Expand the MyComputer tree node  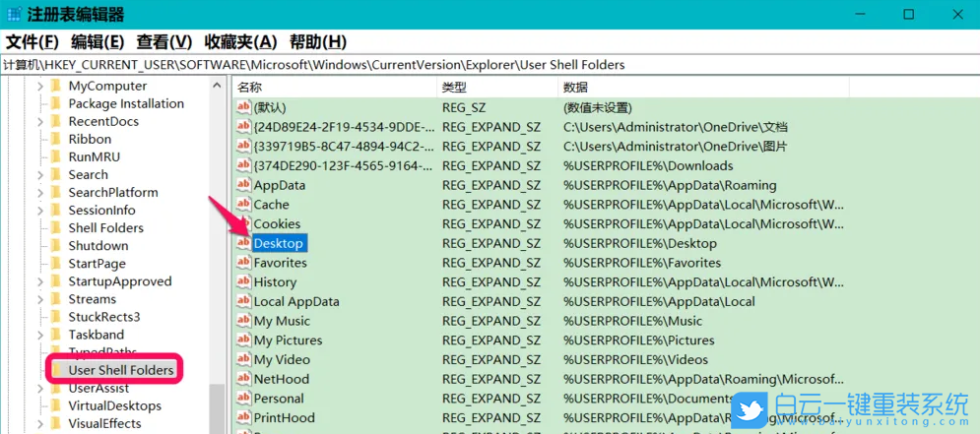(x=40, y=87)
